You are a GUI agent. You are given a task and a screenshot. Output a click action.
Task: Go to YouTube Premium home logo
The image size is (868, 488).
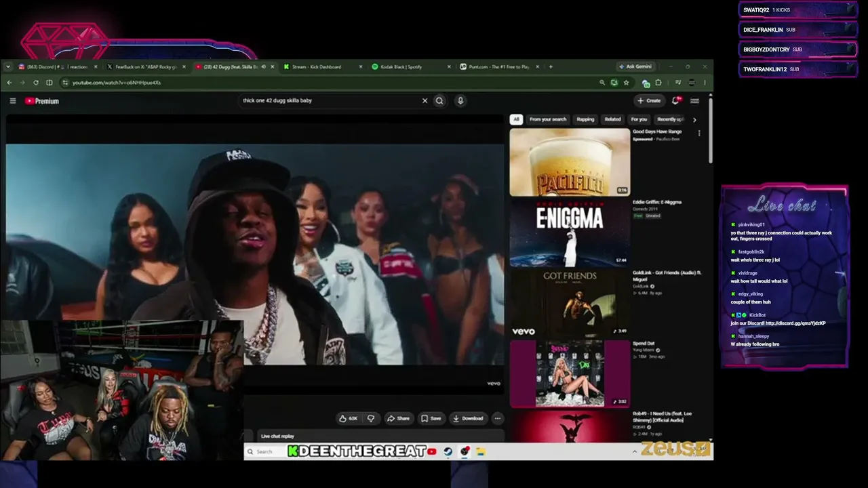[x=42, y=101]
